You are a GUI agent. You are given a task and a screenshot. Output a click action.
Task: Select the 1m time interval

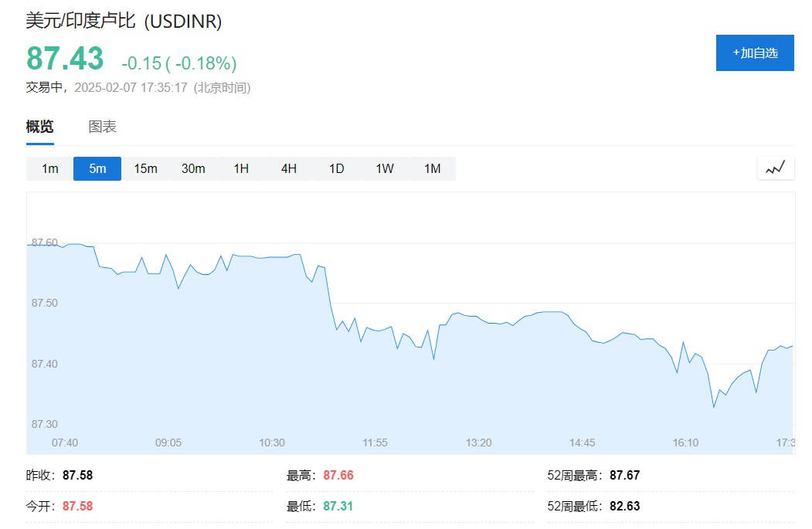tap(50, 168)
